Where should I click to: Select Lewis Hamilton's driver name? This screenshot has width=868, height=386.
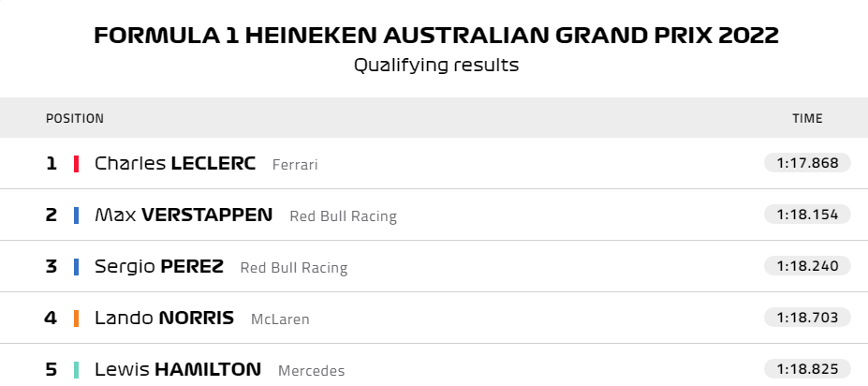pyautogui.click(x=178, y=369)
